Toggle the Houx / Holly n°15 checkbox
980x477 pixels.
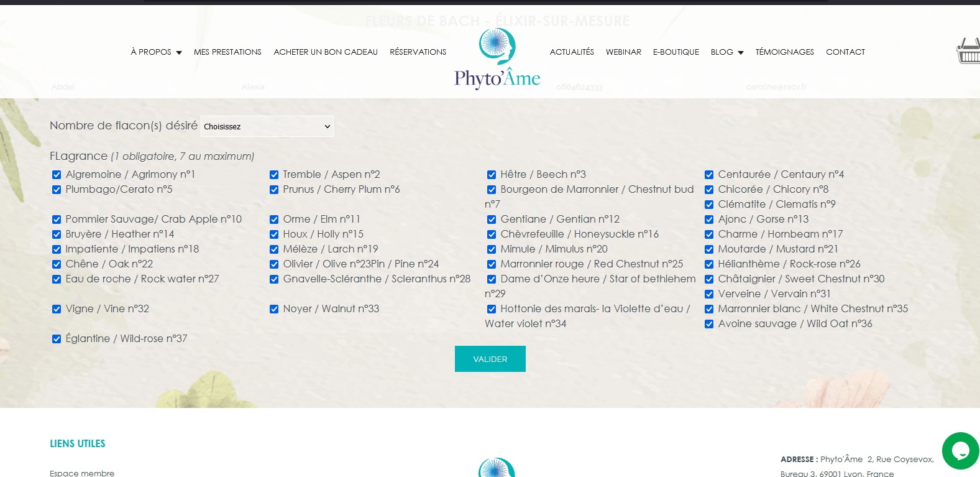click(274, 234)
